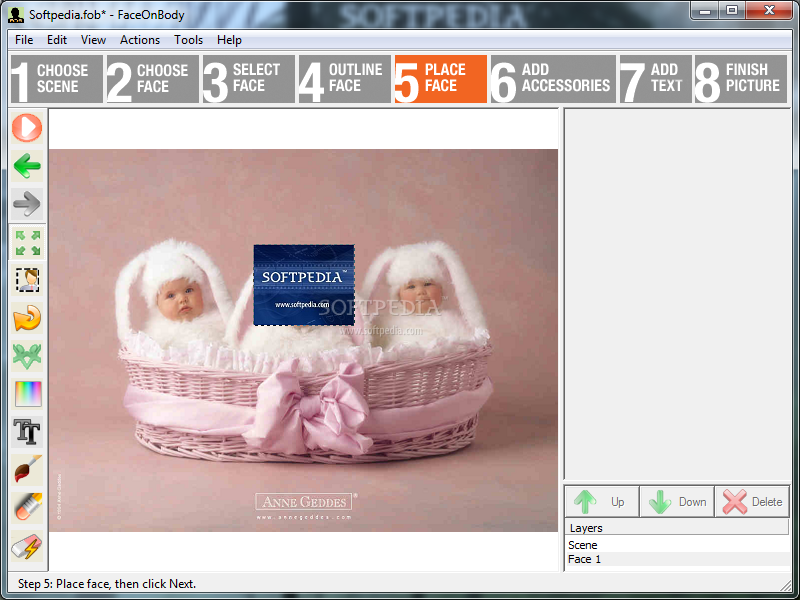The height and width of the screenshot is (600, 800).
Task: Select the TT text tool
Action: pyautogui.click(x=27, y=432)
